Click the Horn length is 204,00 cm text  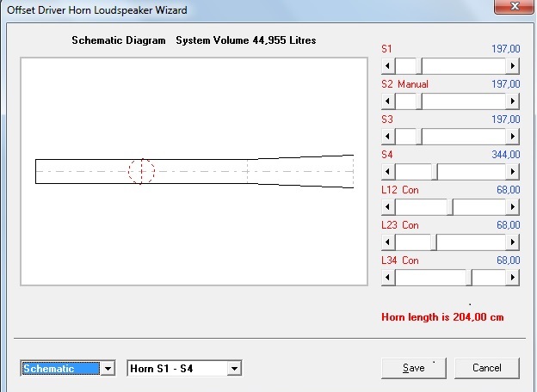pyautogui.click(x=442, y=317)
